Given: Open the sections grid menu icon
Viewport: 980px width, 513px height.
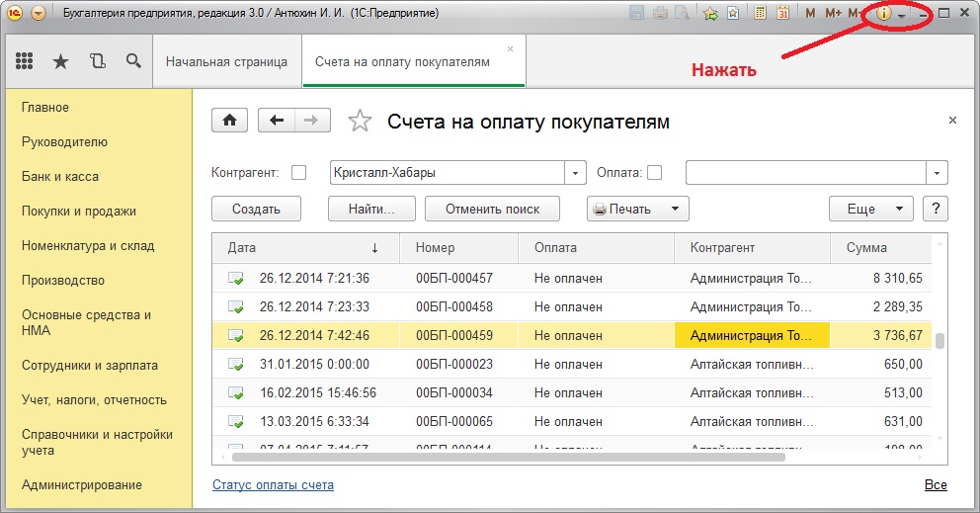Looking at the screenshot, I should pos(25,60).
